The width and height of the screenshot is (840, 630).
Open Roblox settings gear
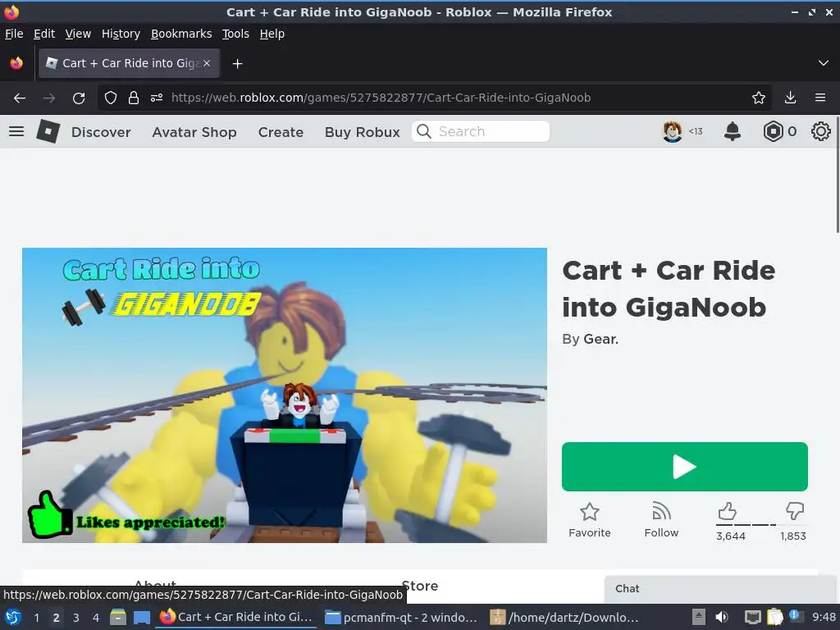[x=820, y=131]
